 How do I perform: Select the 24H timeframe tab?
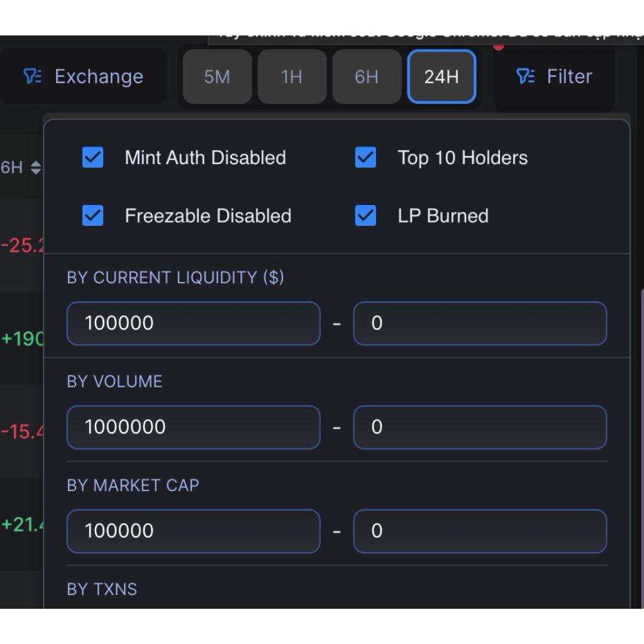[441, 77]
